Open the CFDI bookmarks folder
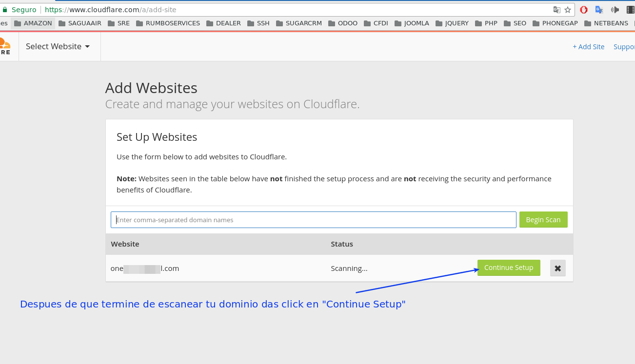This screenshot has width=635, height=364. 376,23
